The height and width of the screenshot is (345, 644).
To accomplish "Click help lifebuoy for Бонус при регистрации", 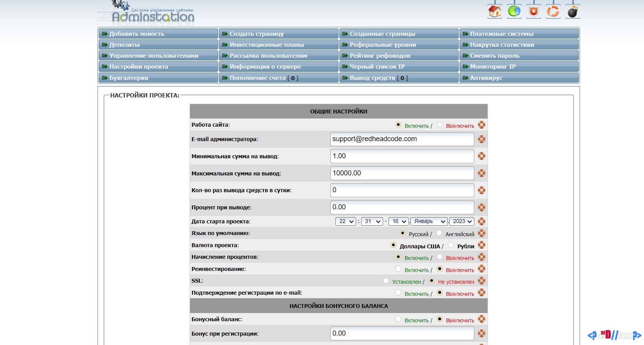I will tap(482, 333).
